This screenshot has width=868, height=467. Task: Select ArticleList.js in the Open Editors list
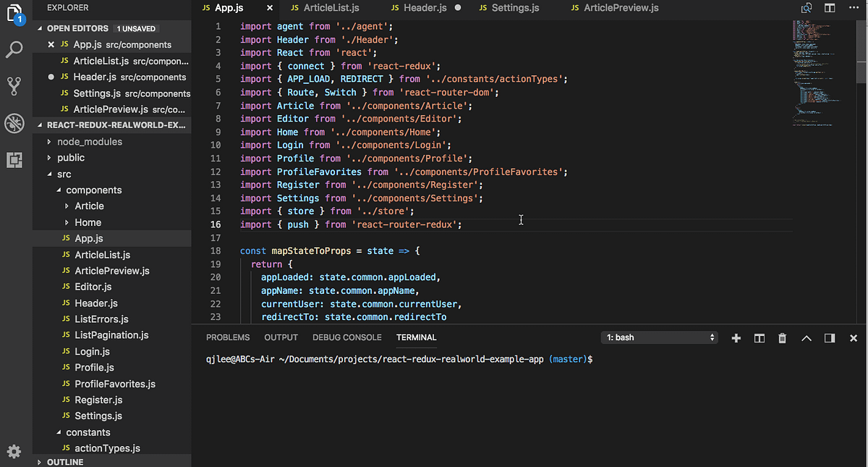(x=103, y=60)
